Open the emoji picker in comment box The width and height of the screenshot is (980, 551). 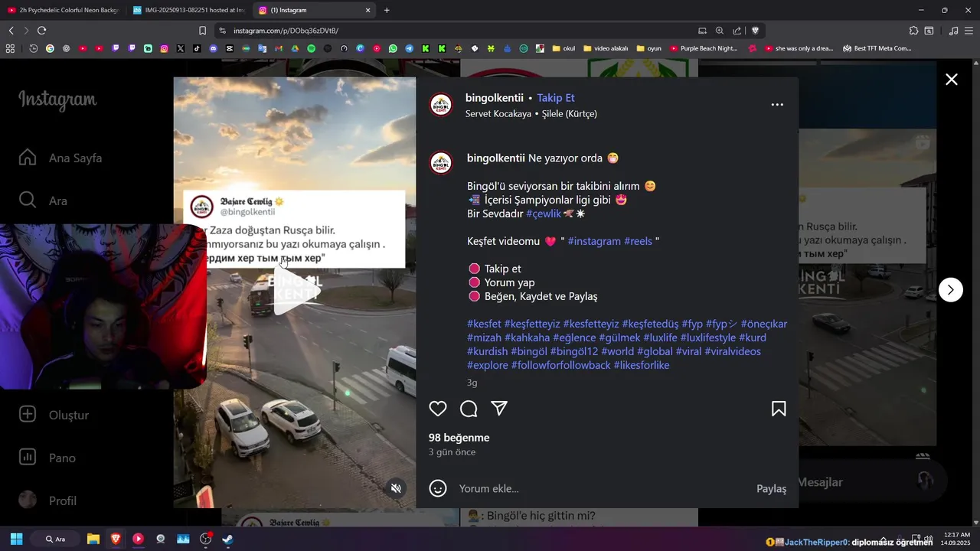(438, 488)
